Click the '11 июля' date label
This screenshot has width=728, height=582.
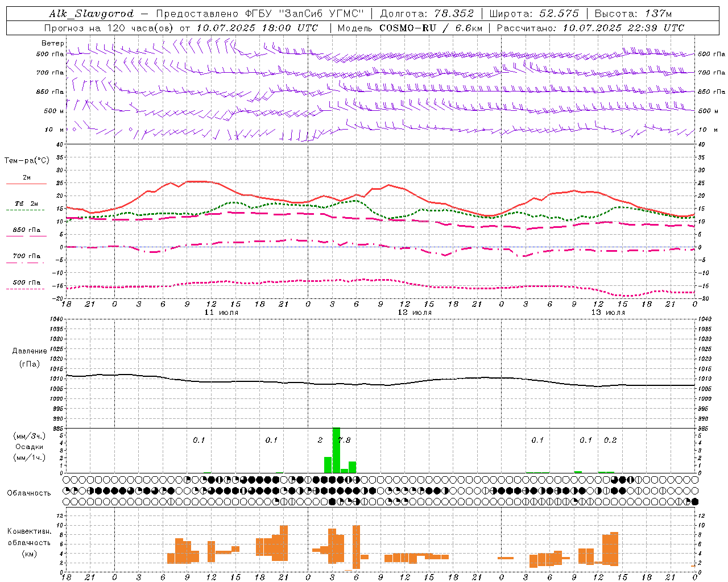(221, 313)
